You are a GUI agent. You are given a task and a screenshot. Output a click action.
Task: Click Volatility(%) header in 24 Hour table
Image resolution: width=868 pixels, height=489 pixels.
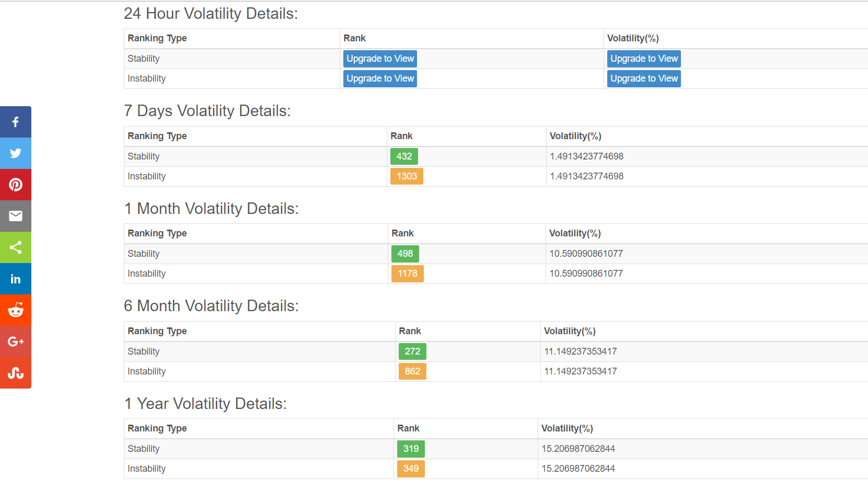click(633, 38)
